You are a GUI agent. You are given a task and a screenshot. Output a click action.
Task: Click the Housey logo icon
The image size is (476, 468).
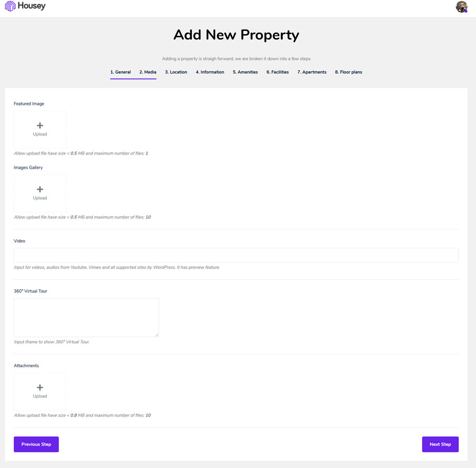click(x=10, y=6)
